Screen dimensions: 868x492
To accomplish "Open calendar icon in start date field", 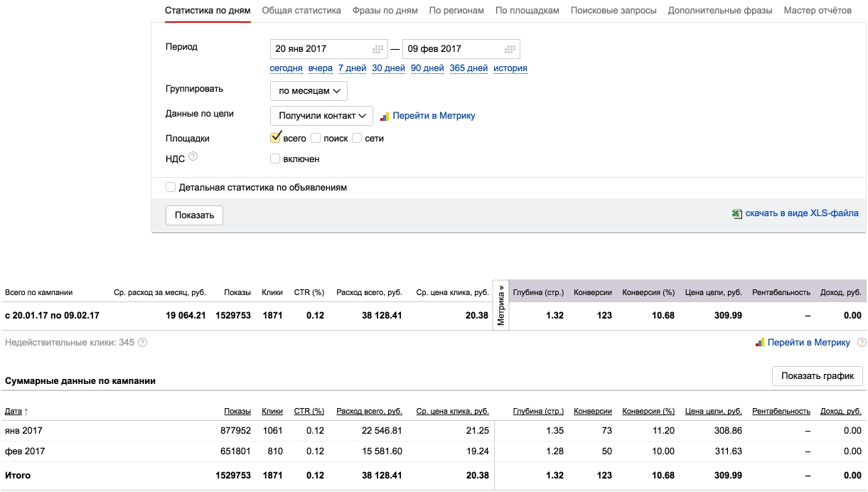I will pyautogui.click(x=378, y=49).
